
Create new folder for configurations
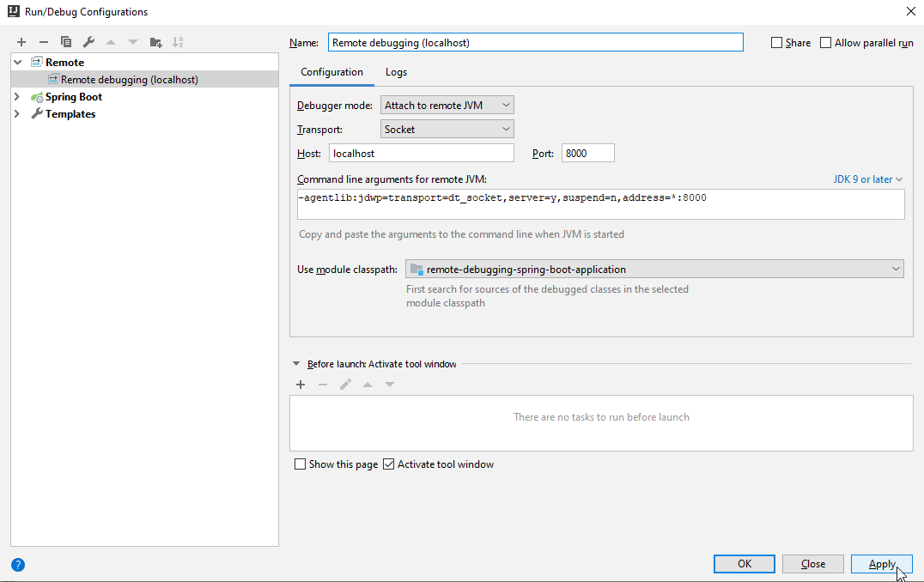tap(155, 42)
